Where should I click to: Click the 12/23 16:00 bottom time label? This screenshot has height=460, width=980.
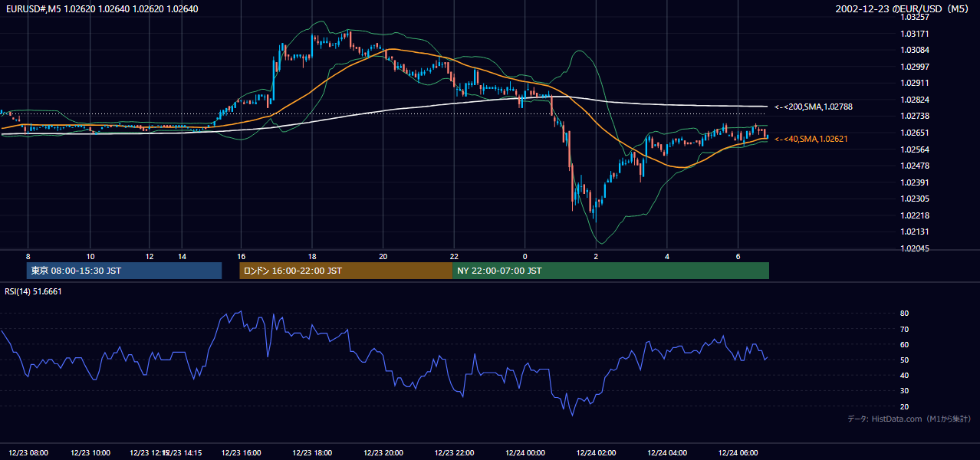coord(241,452)
